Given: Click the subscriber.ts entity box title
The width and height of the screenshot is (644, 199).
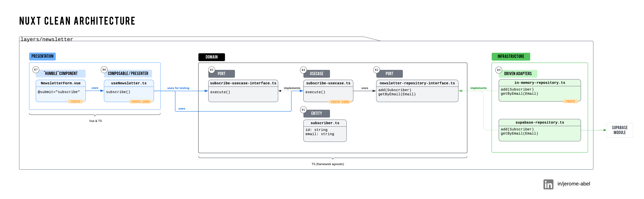Looking at the screenshot, I should (x=325, y=123).
